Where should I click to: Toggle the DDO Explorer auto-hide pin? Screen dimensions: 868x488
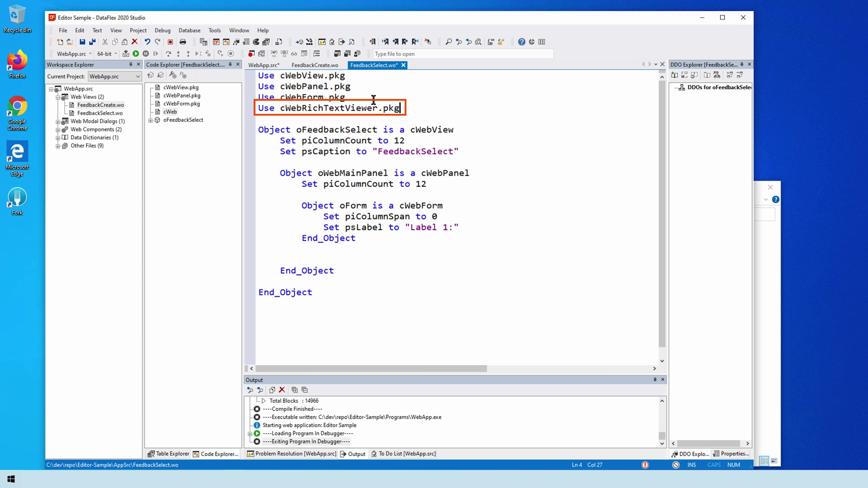point(742,65)
